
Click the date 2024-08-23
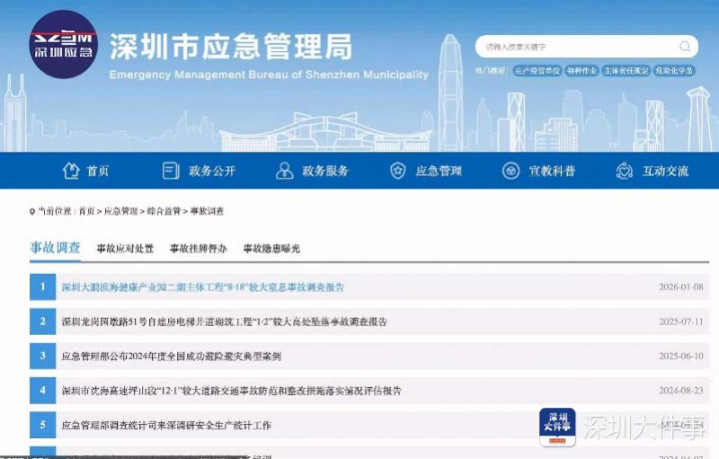coord(681,391)
